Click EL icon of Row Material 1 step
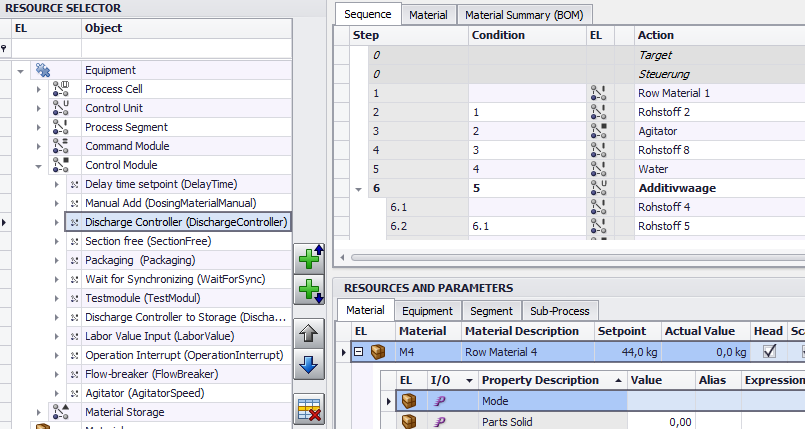805x429 pixels. pos(598,93)
